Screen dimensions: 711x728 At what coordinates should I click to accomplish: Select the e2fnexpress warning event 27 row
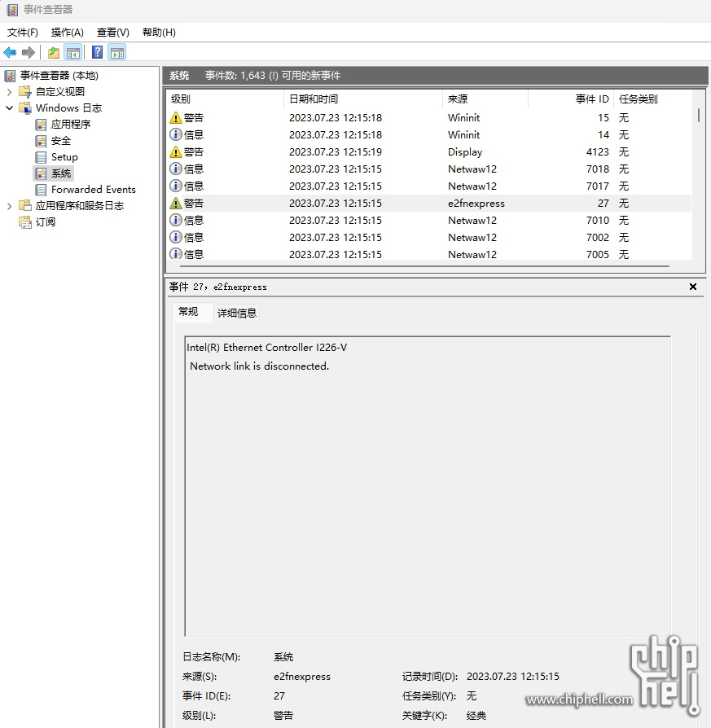point(429,204)
